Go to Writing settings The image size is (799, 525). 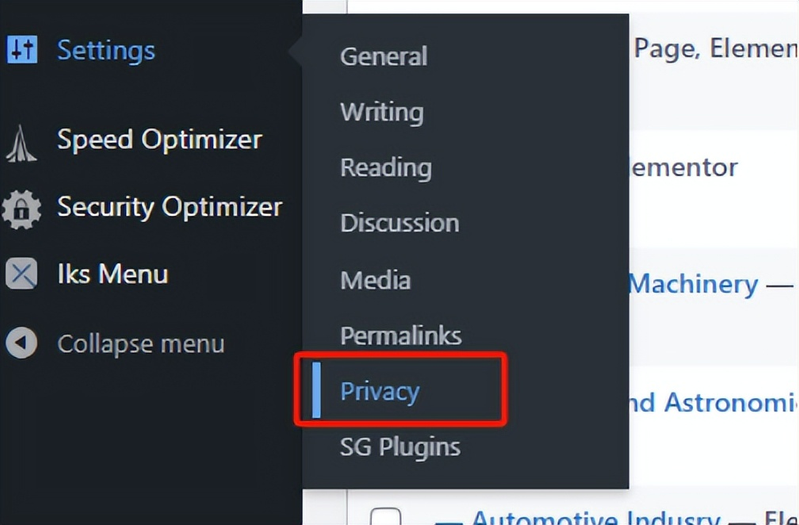coord(381,112)
